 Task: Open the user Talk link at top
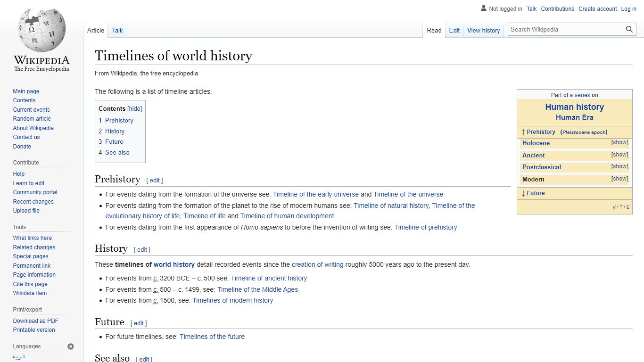[x=532, y=9]
